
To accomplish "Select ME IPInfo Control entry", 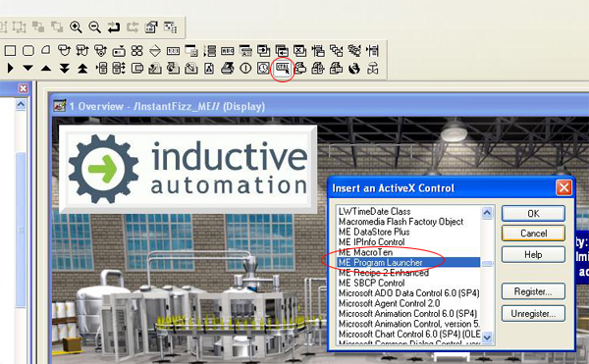I will coord(408,242).
